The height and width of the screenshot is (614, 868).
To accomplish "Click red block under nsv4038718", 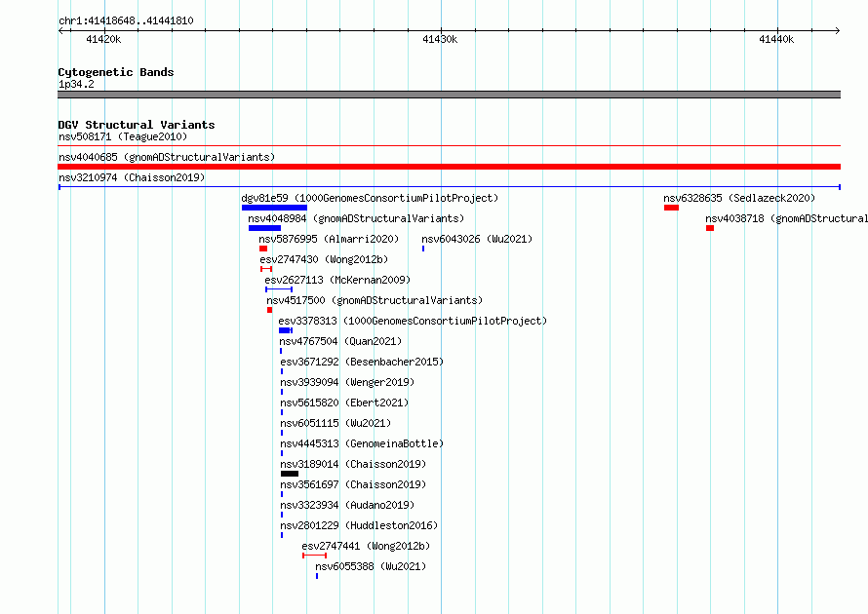I will pos(710,228).
